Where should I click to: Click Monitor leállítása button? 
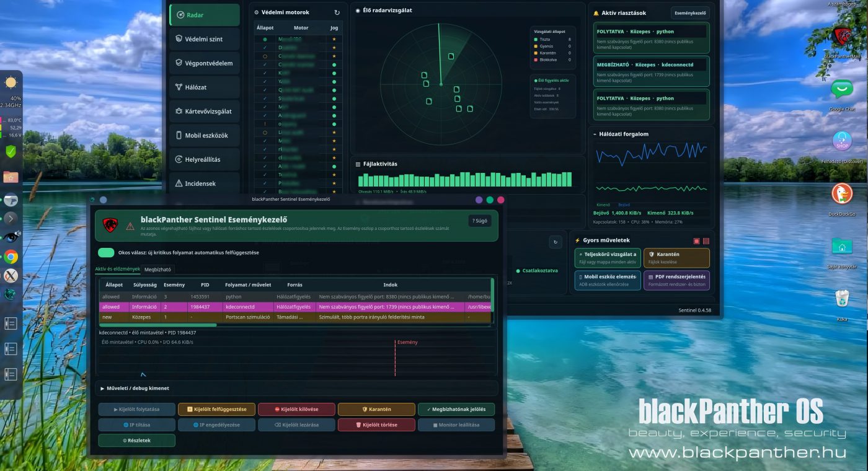[x=456, y=425]
